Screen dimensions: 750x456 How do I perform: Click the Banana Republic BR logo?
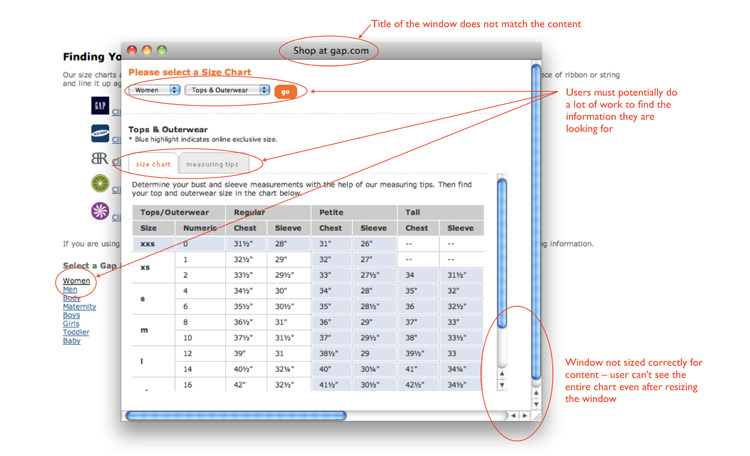click(100, 158)
